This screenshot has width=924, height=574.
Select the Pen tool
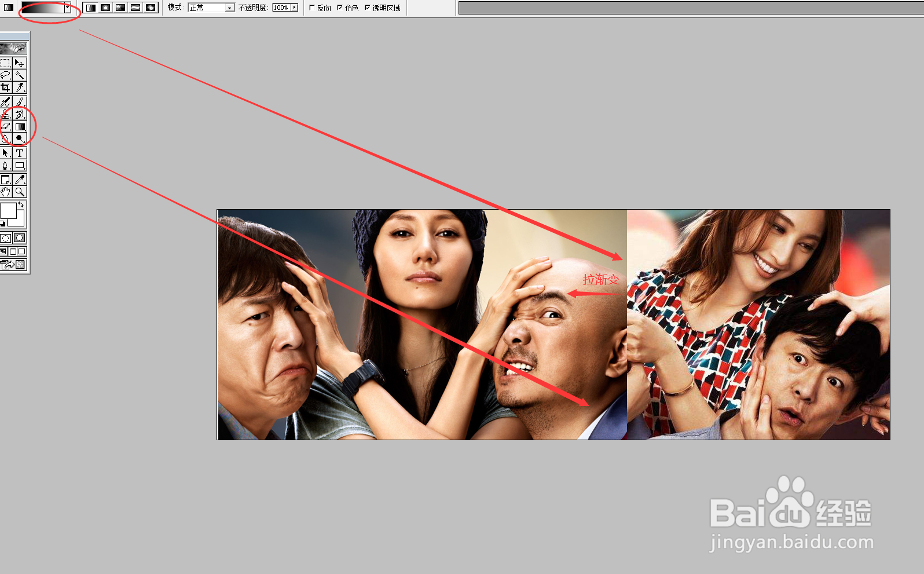6,165
